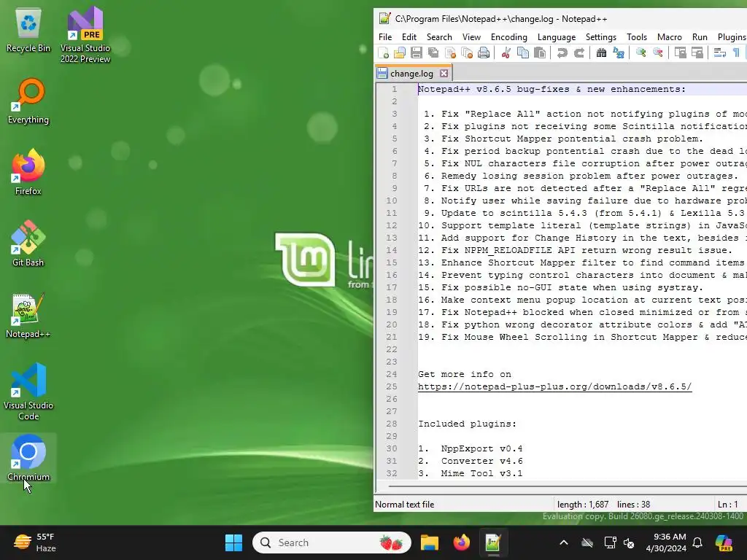
Task: Click the Copy toolbar icon
Action: click(522, 52)
